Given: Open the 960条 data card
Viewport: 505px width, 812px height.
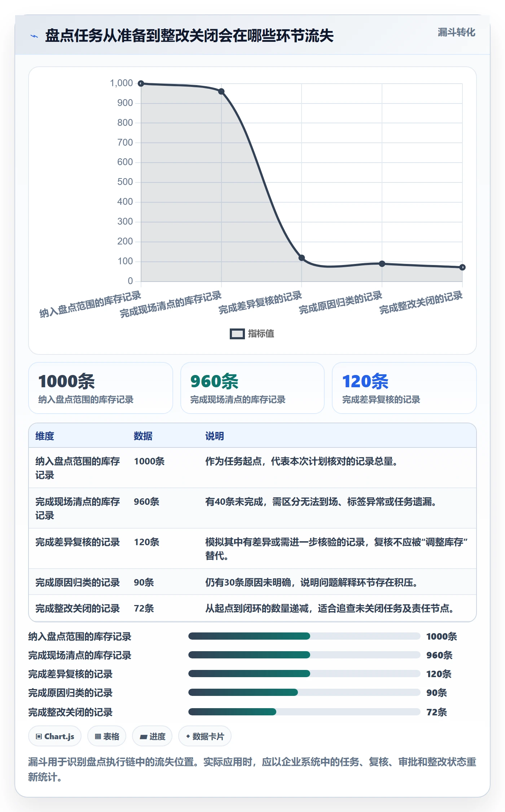Looking at the screenshot, I should pyautogui.click(x=252, y=388).
